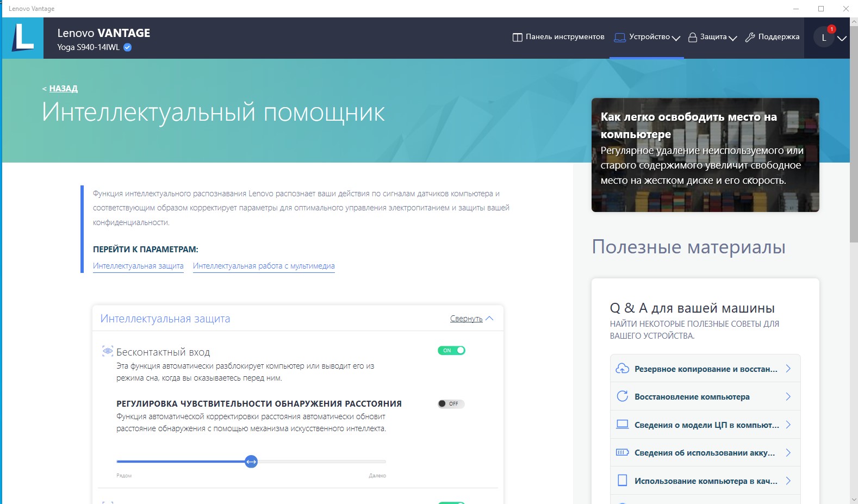Open Панель инструментов in the top navigation
The width and height of the screenshot is (858, 504).
coord(558,37)
